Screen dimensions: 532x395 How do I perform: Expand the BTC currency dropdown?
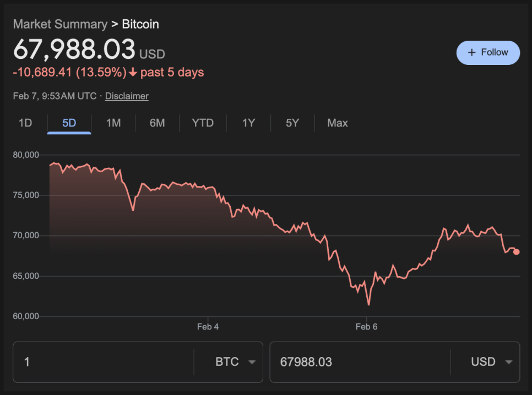235,362
